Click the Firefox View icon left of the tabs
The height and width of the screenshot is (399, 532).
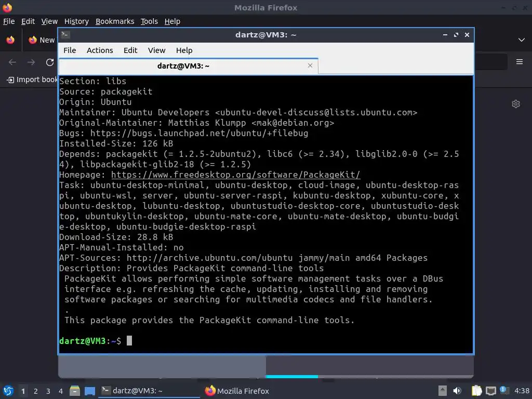coord(10,40)
